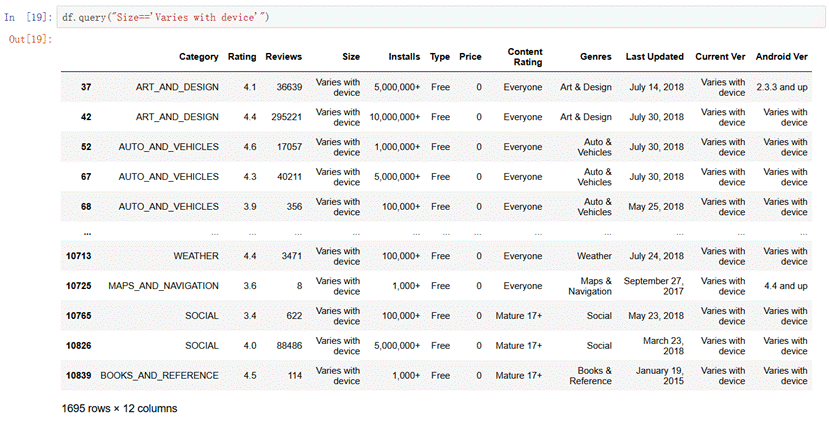829x425 pixels.
Task: Click WEATHER category cell
Action: pos(196,256)
